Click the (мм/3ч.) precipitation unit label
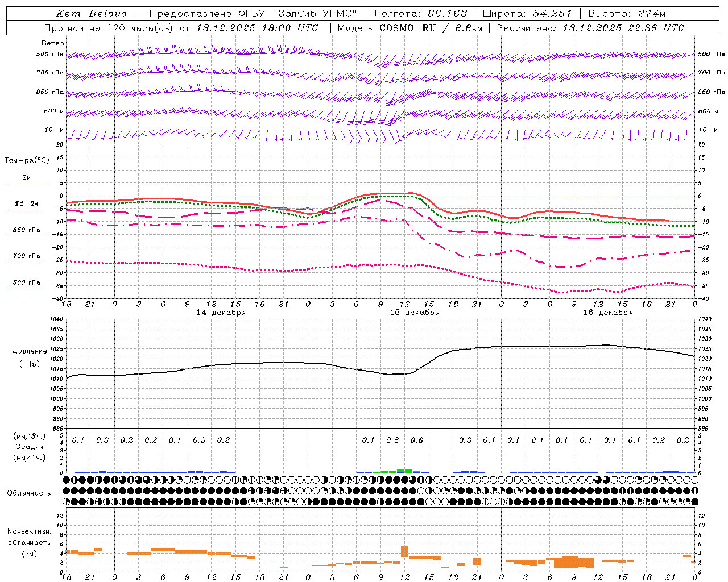Screen dimensions: 728x582 [30, 436]
